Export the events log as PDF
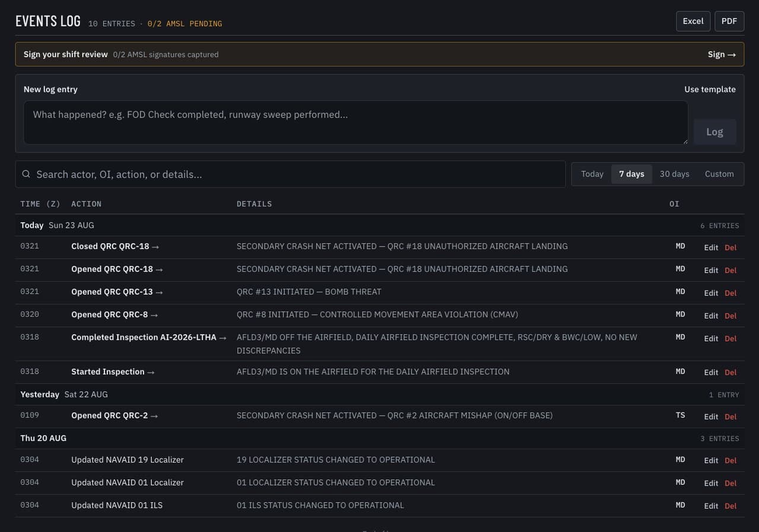 [x=729, y=21]
